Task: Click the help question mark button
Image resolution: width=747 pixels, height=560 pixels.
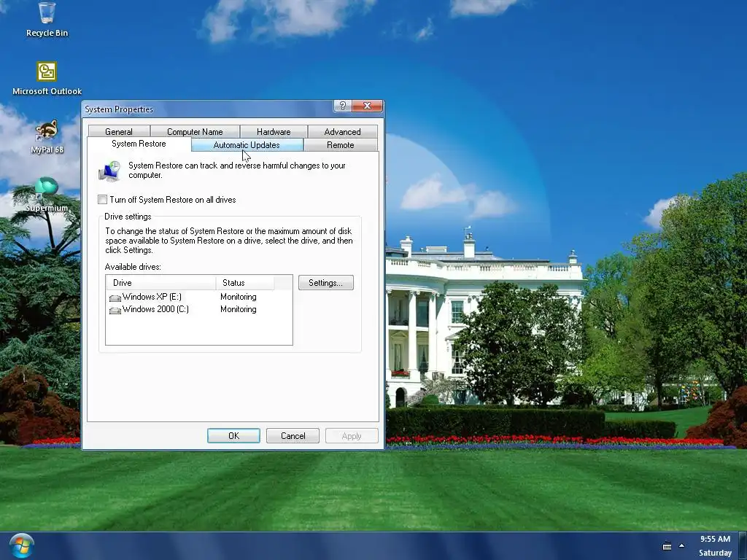Action: coord(343,106)
